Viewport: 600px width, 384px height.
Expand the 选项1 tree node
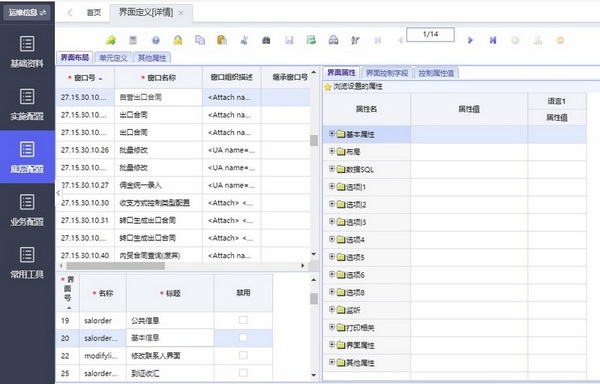pos(332,186)
